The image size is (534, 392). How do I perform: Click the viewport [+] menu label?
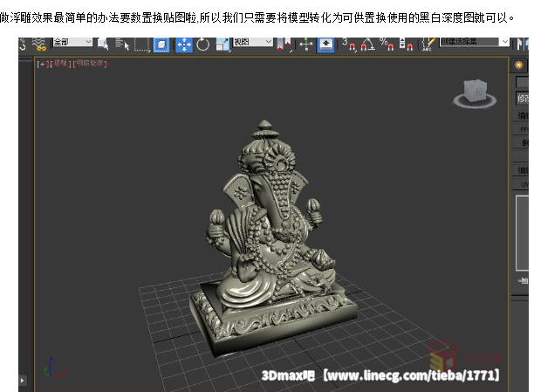40,63
